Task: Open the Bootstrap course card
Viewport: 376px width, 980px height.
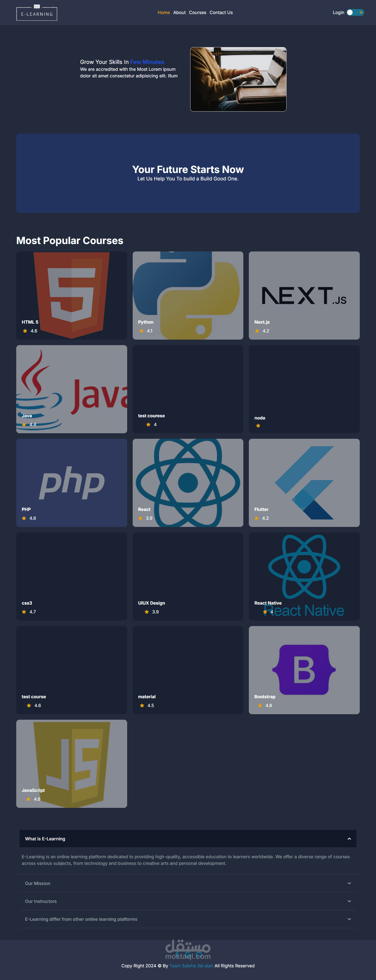Action: [304, 670]
